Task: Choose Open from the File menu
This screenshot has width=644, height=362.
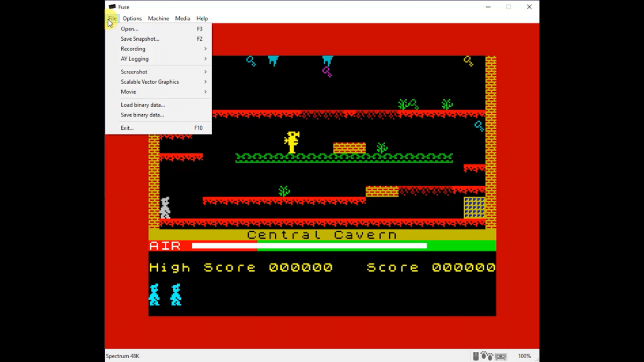Action: 129,28
